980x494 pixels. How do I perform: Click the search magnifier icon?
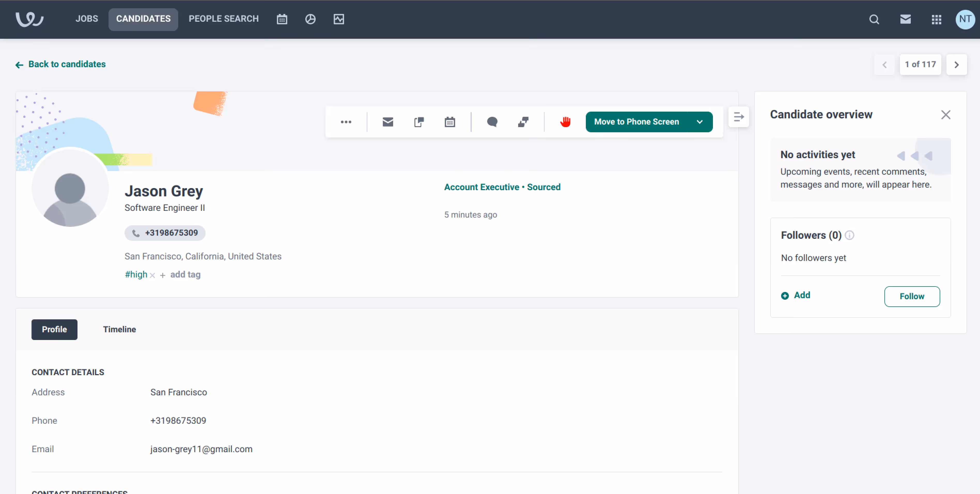[x=874, y=19]
